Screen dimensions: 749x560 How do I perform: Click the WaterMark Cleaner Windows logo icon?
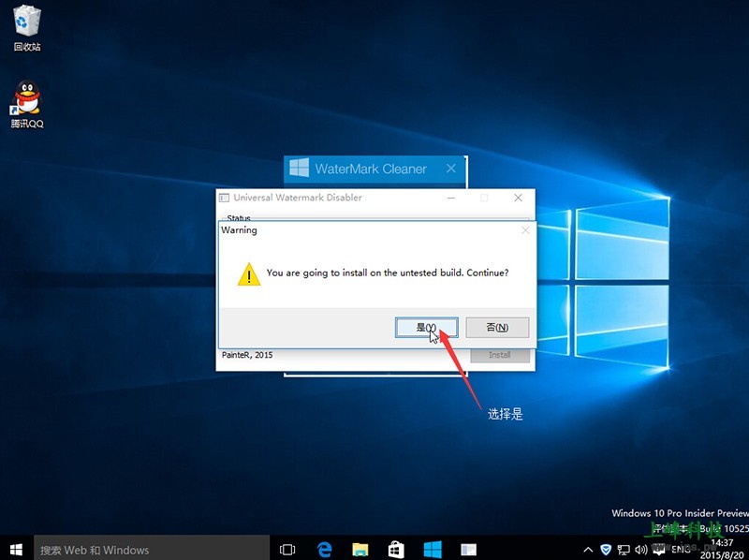coord(300,168)
